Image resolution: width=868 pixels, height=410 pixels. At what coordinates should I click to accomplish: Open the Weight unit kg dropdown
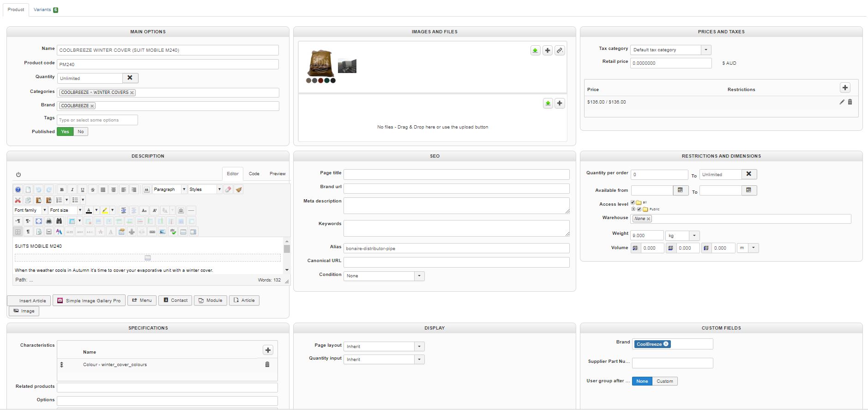click(x=694, y=236)
